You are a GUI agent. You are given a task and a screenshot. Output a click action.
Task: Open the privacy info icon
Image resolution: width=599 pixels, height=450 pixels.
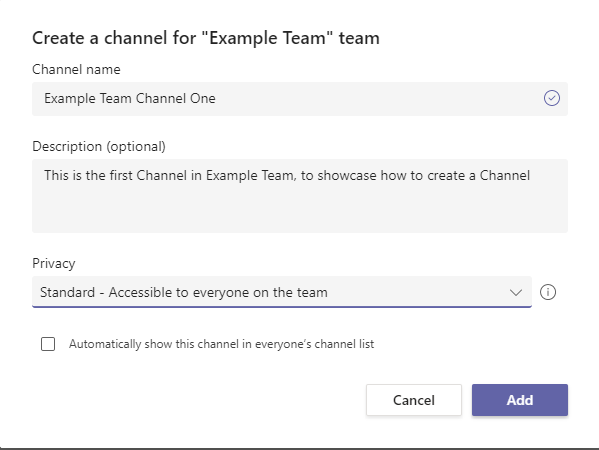548,292
